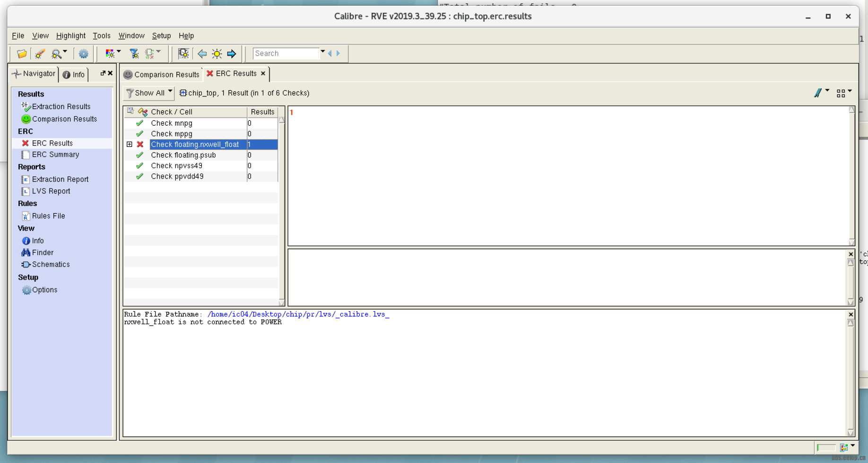The height and width of the screenshot is (463, 868).
Task: Click inside the Search input field
Action: click(x=286, y=54)
